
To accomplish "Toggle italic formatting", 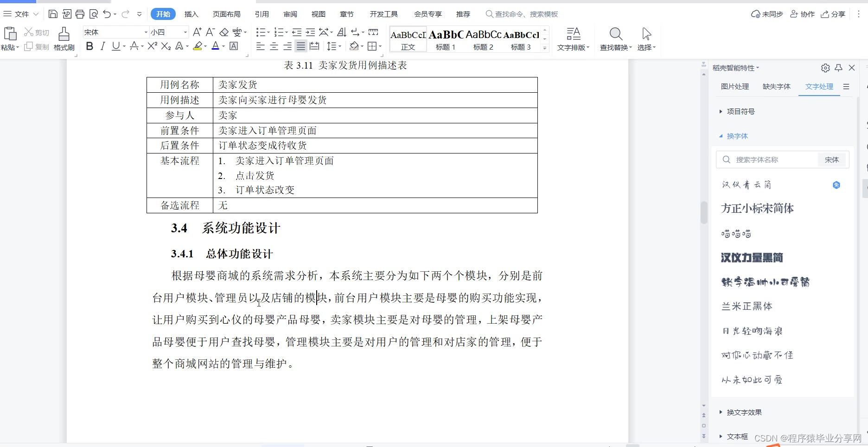I will pos(103,46).
